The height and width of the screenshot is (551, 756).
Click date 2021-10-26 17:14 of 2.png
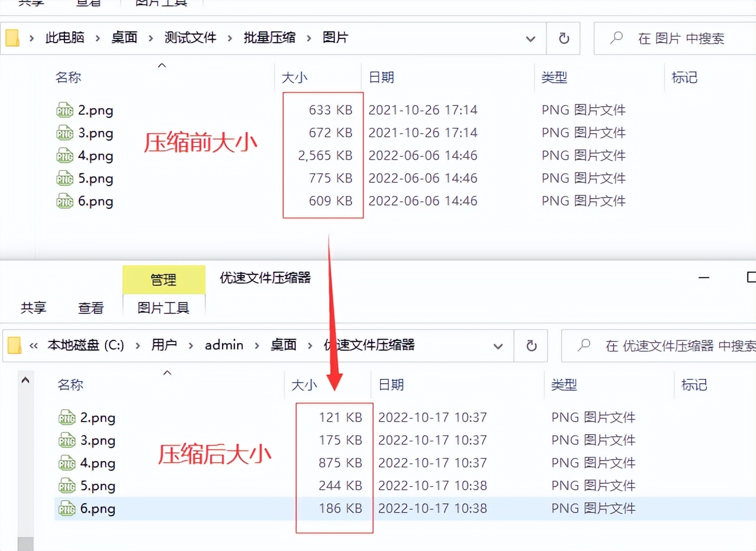[x=423, y=110]
